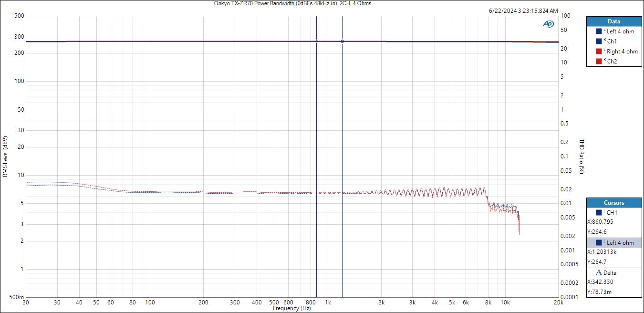644x313 pixels.
Task: Toggle the Ch2 trace in Data legend
Action: point(612,62)
